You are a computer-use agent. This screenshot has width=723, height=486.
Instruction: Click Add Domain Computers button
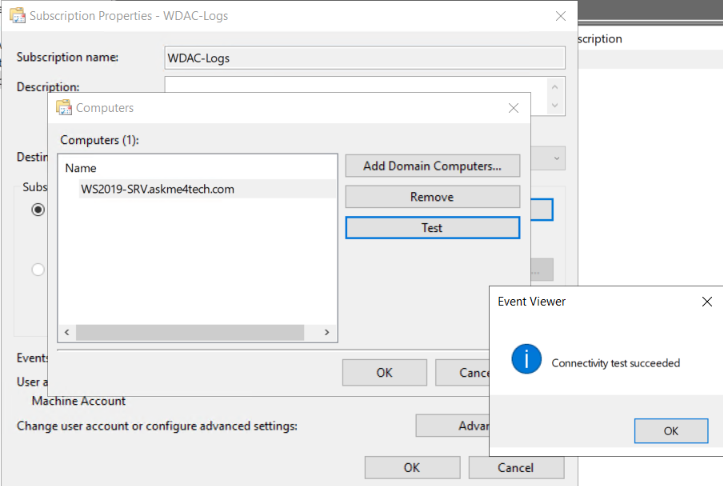432,166
